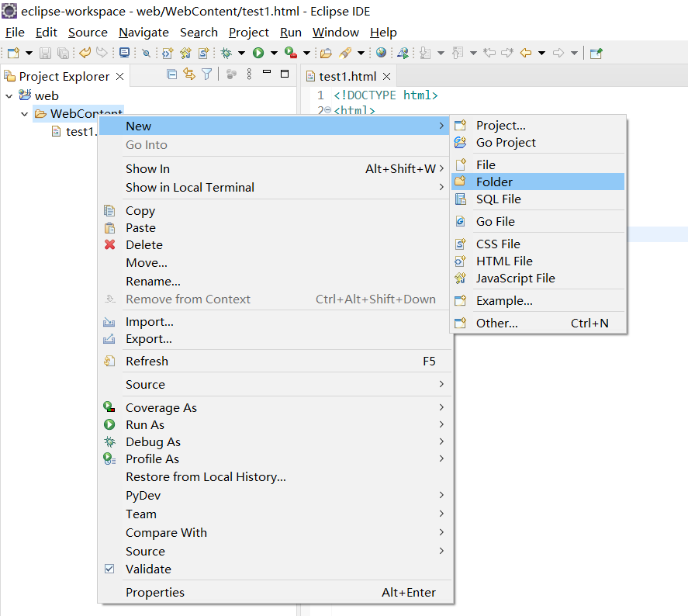Screen dimensions: 688x616
Task: Collapse All in Project Explorer
Action: click(x=172, y=74)
